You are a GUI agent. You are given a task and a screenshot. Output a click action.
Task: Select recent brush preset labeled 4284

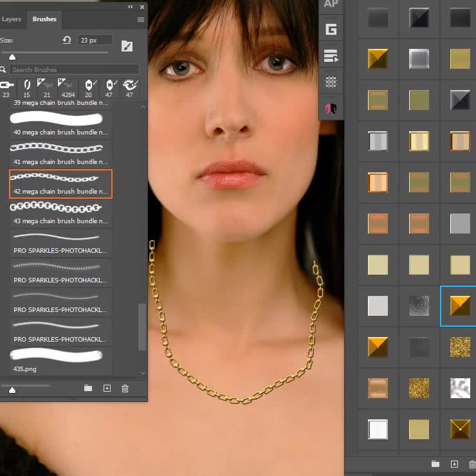[x=68, y=89]
